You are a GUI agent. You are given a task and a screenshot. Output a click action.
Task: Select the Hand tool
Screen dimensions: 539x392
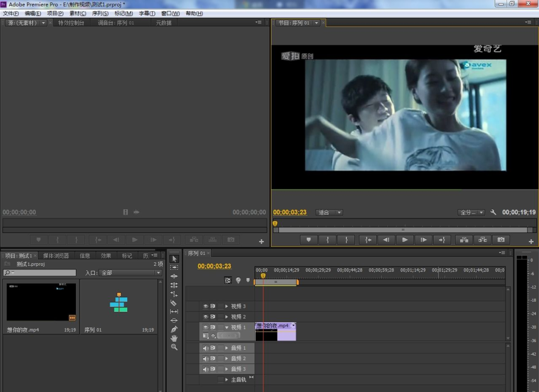point(174,338)
